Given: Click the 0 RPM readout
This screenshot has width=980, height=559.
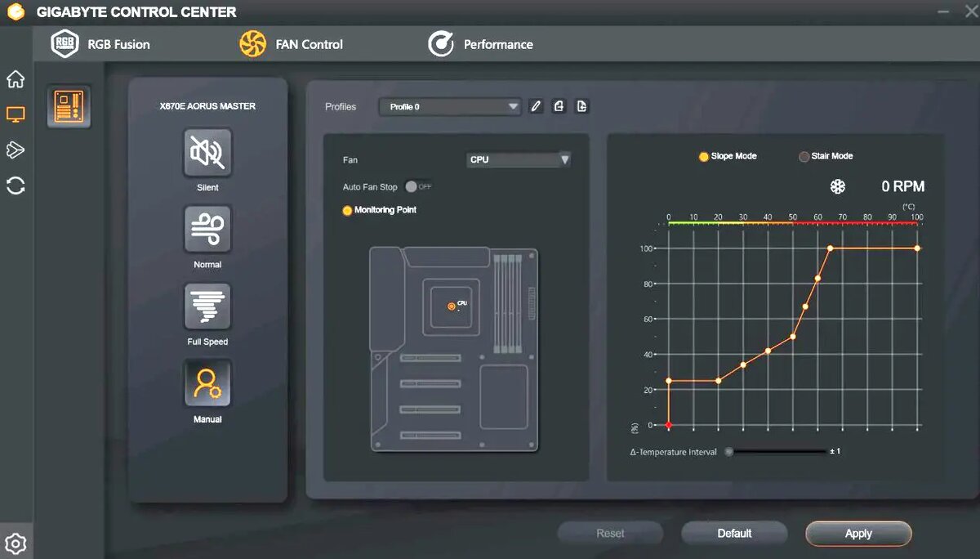Looking at the screenshot, I should click(903, 187).
